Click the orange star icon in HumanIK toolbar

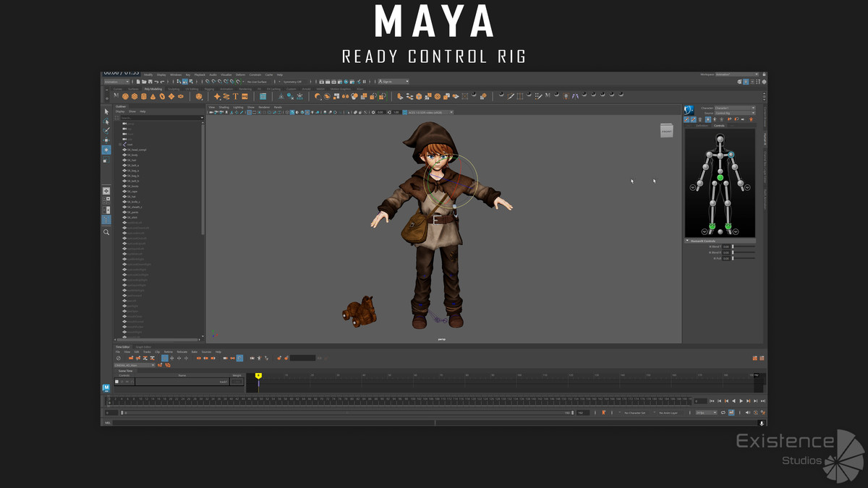click(x=751, y=119)
